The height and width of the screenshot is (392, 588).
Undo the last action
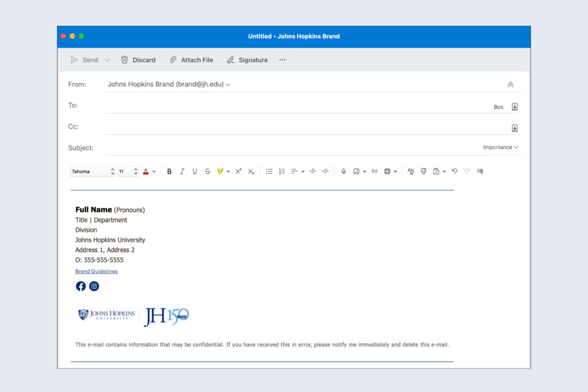tap(455, 172)
